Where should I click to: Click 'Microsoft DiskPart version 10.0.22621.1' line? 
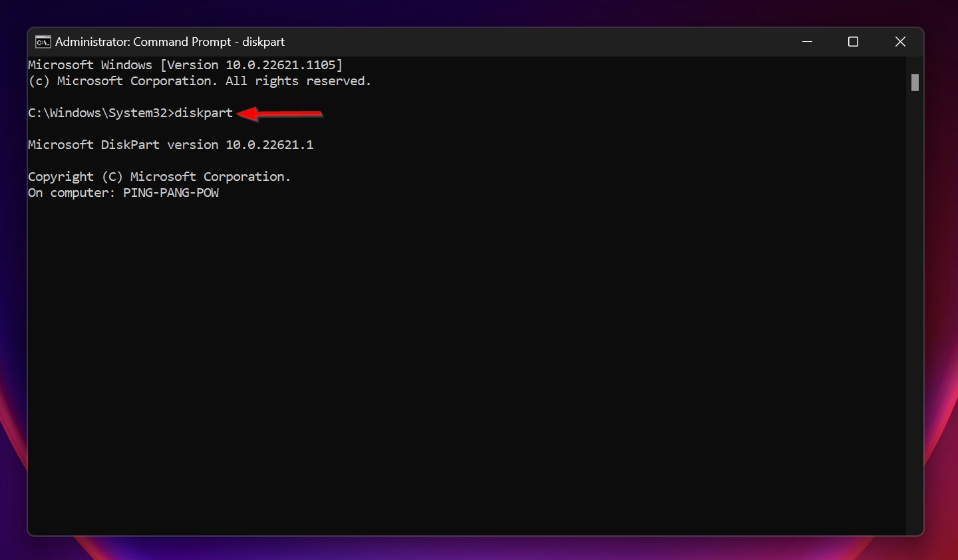[x=170, y=145]
